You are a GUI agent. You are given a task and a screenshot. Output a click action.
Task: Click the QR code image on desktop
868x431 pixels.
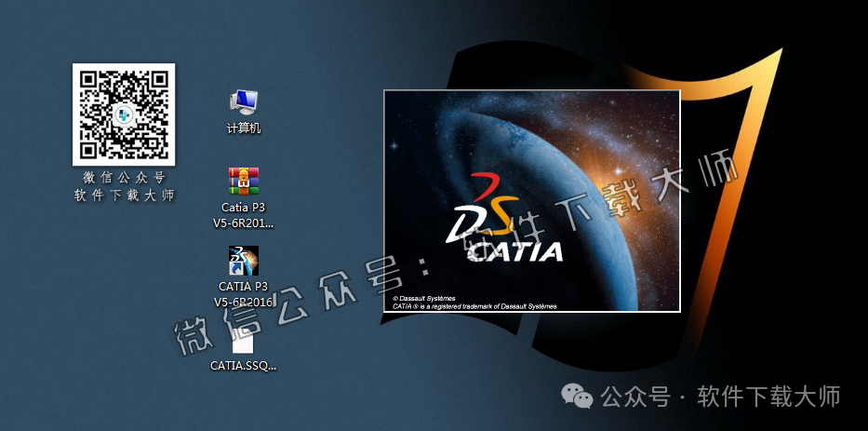[124, 114]
